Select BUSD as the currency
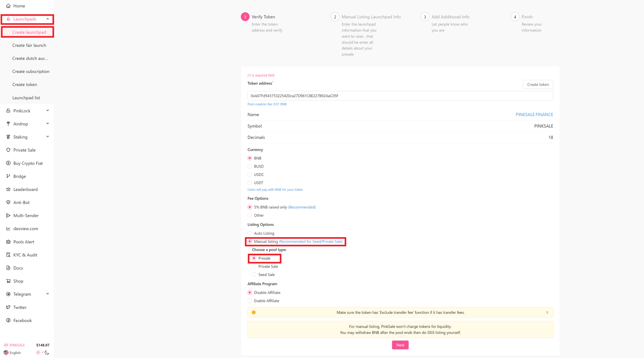Screen dimensions: 644x358 (x=249, y=166)
